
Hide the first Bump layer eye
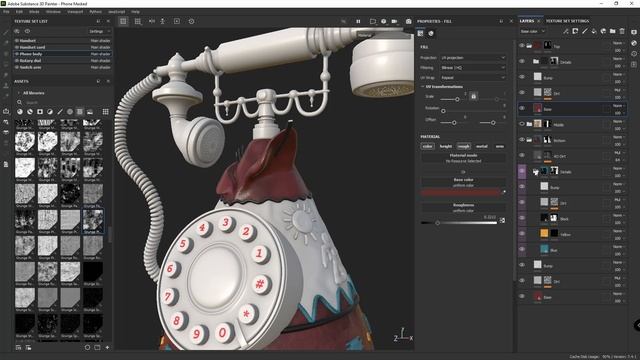pyautogui.click(x=522, y=77)
